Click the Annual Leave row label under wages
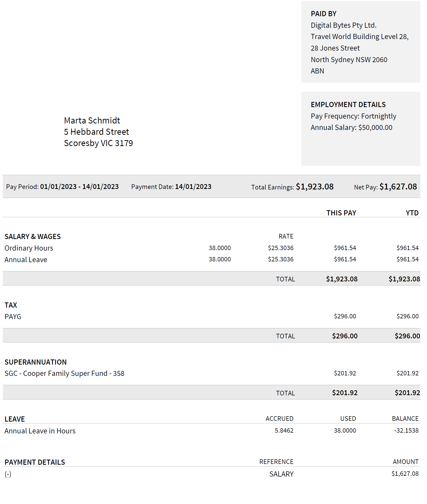This screenshot has height=504, width=427. (26, 260)
